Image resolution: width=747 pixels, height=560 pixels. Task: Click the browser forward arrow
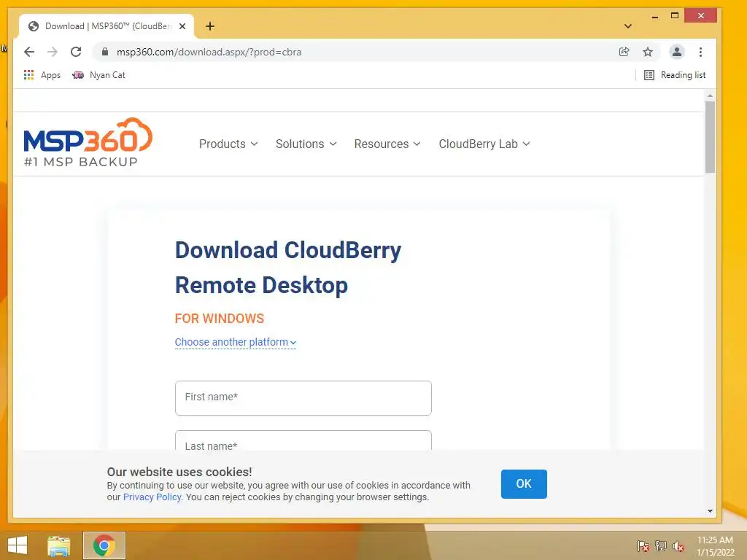53,52
